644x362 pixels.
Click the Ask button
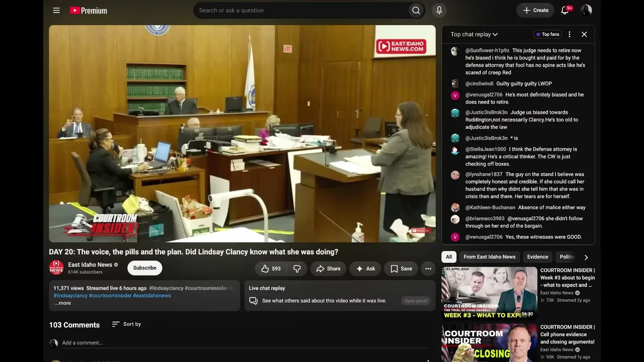366,268
